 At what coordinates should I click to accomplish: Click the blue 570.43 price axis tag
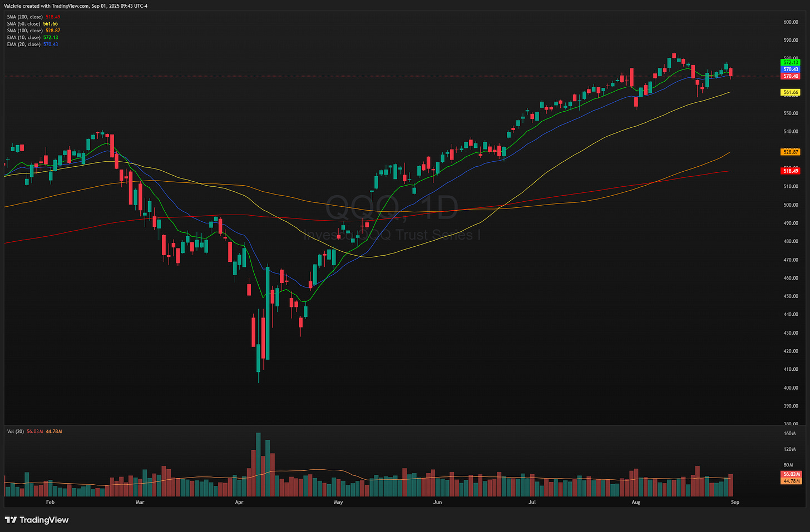[791, 69]
